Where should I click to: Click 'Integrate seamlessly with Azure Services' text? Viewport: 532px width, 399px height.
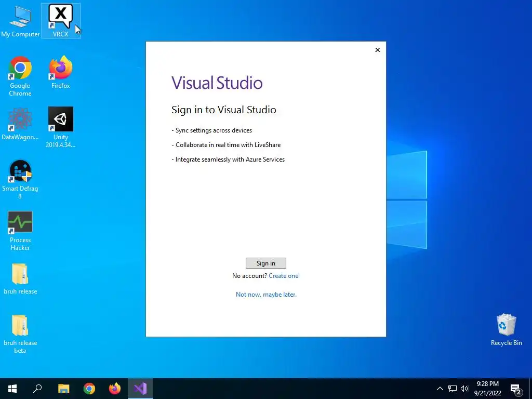click(x=230, y=159)
